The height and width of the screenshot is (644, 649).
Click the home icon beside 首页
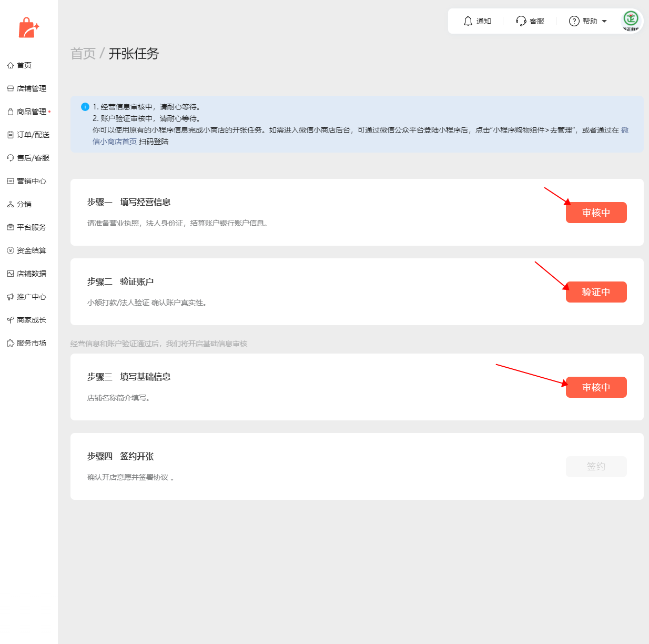coord(11,65)
